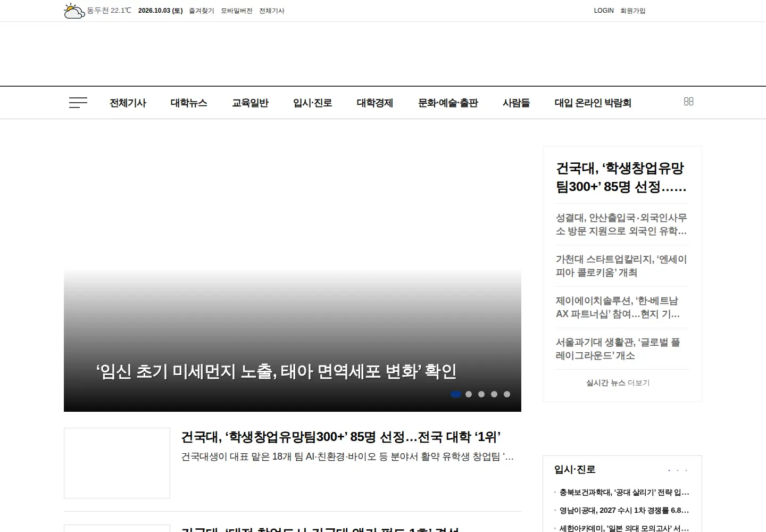Screen dimensions: 766x532
Task: Click the 즐겨찾기 link in top bar
Action: coord(202,11)
